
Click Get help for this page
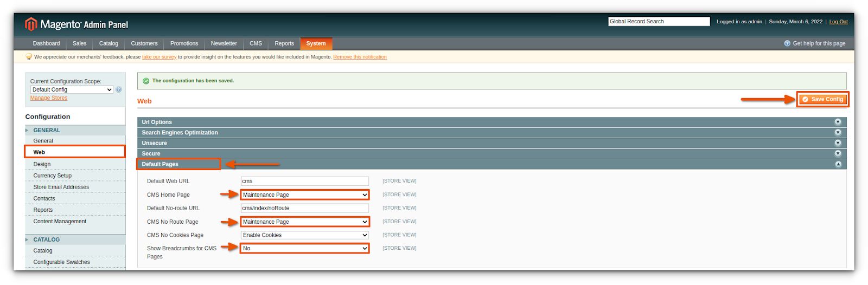coord(819,43)
